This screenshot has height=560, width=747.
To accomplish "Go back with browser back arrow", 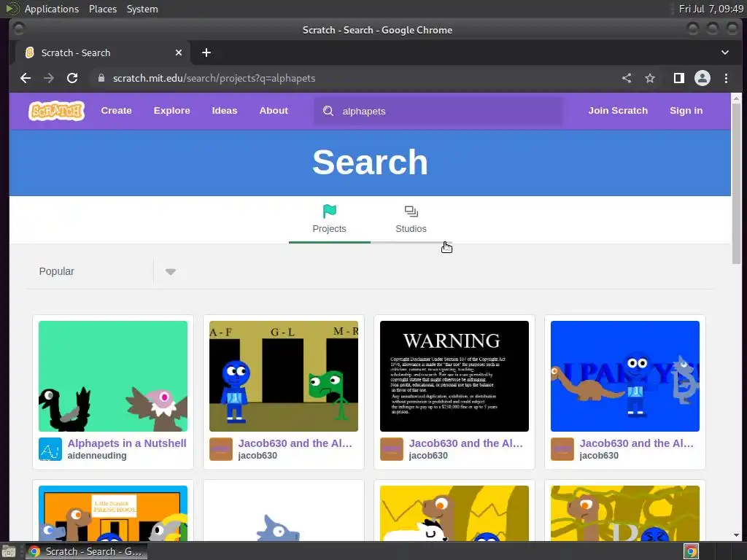I will click(26, 78).
